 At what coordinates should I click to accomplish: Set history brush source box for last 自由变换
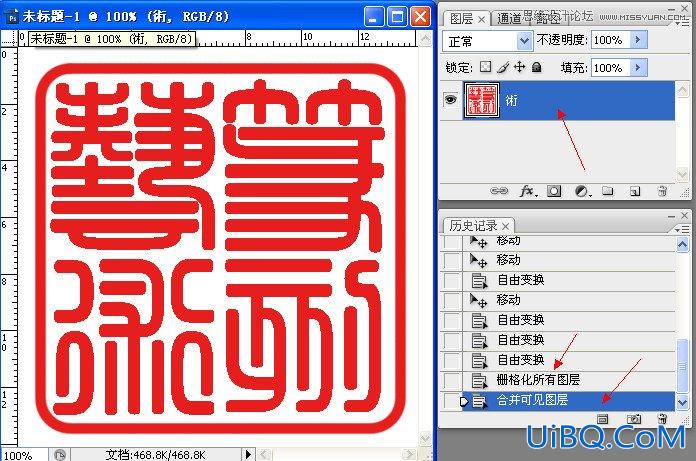452,360
